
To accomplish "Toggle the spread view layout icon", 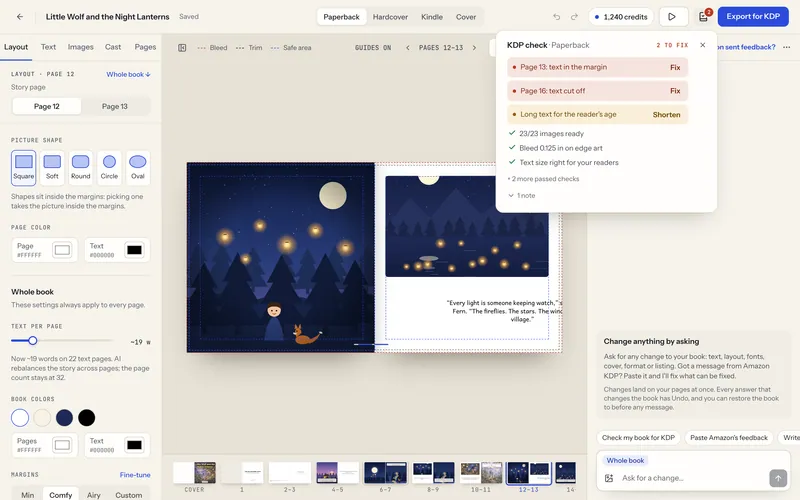I will (182, 47).
